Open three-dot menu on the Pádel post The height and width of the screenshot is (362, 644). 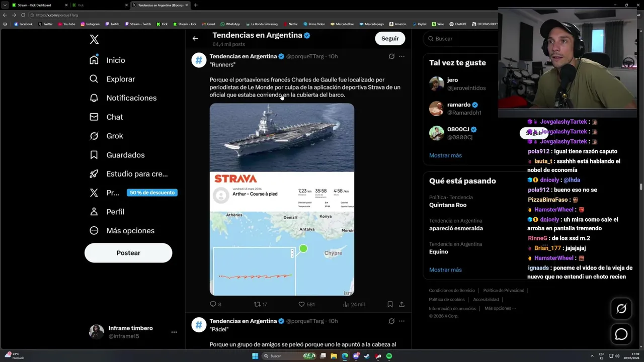[x=401, y=321]
